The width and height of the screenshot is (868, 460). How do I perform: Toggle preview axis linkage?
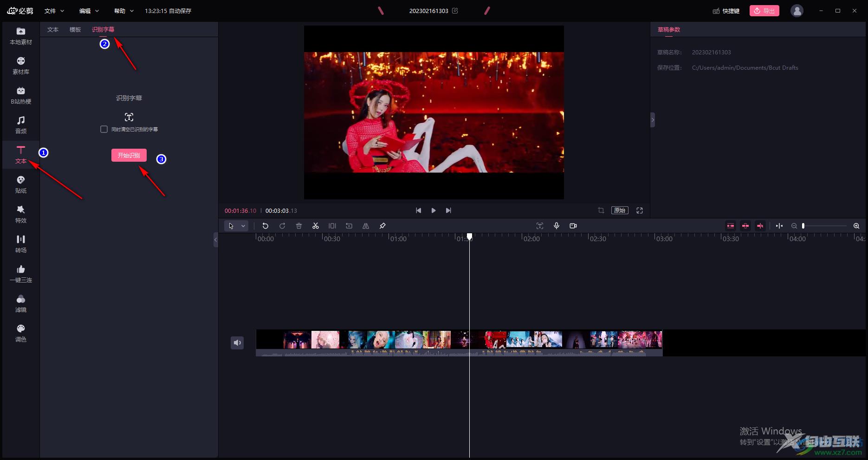(760, 226)
